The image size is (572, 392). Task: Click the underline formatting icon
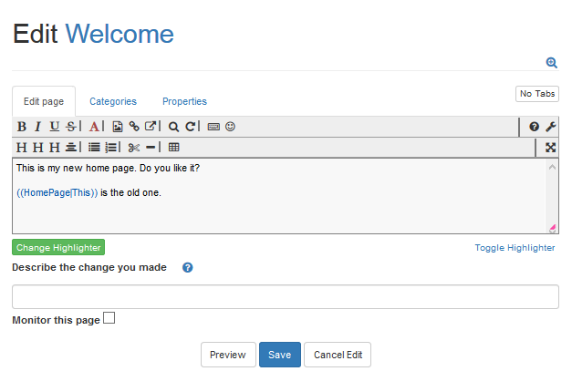55,127
